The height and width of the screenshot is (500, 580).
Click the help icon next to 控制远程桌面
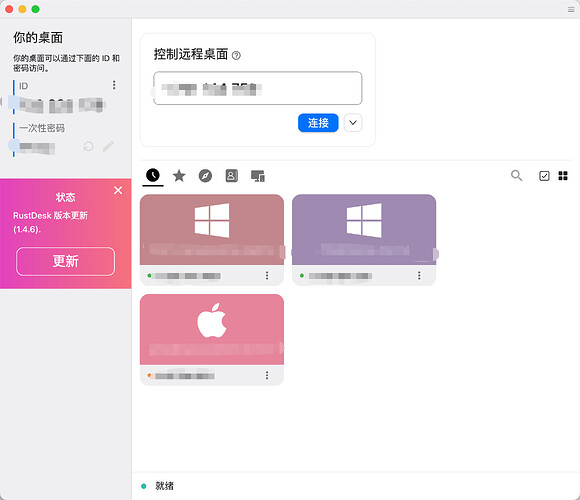pos(236,55)
